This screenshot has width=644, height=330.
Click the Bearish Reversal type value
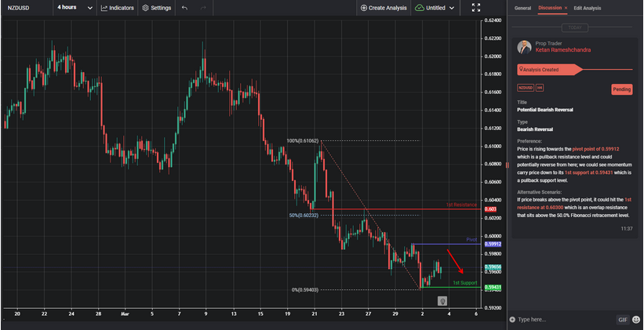pos(535,129)
